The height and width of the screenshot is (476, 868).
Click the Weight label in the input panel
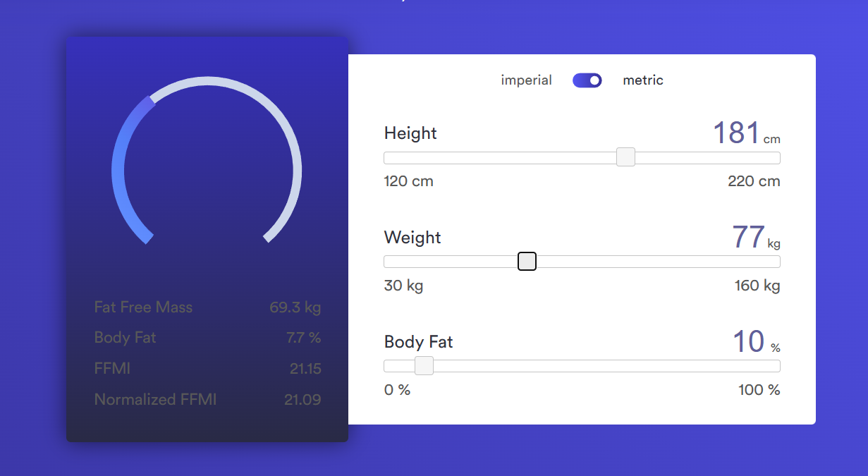pos(412,238)
